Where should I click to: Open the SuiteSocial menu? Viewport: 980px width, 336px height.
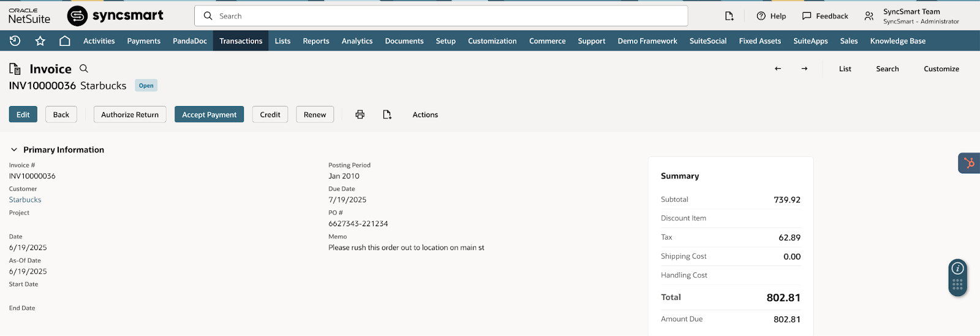708,41
